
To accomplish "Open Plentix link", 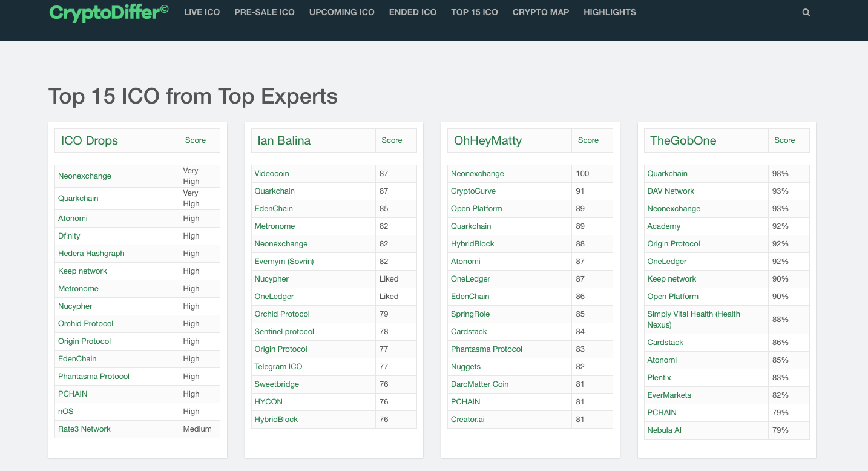I will coord(659,378).
